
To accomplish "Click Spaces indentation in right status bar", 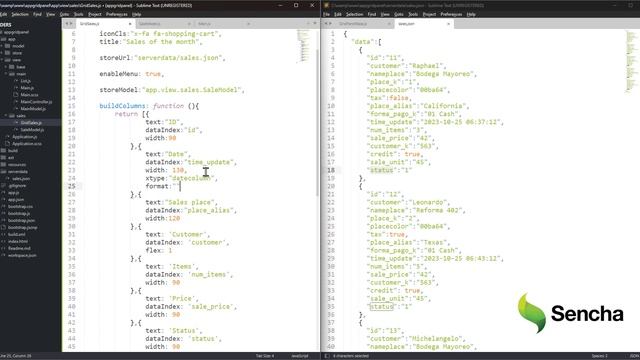I will click(x=599, y=356).
